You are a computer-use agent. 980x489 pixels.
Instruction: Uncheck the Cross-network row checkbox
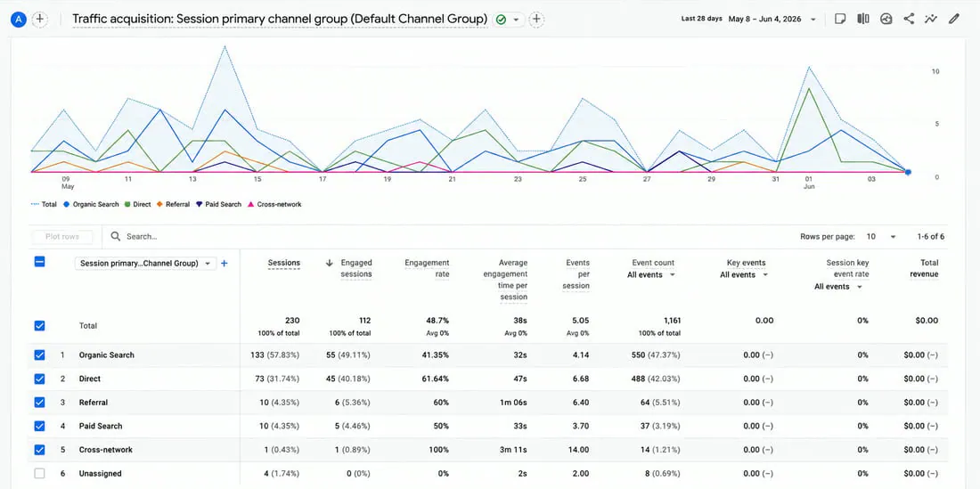point(39,450)
